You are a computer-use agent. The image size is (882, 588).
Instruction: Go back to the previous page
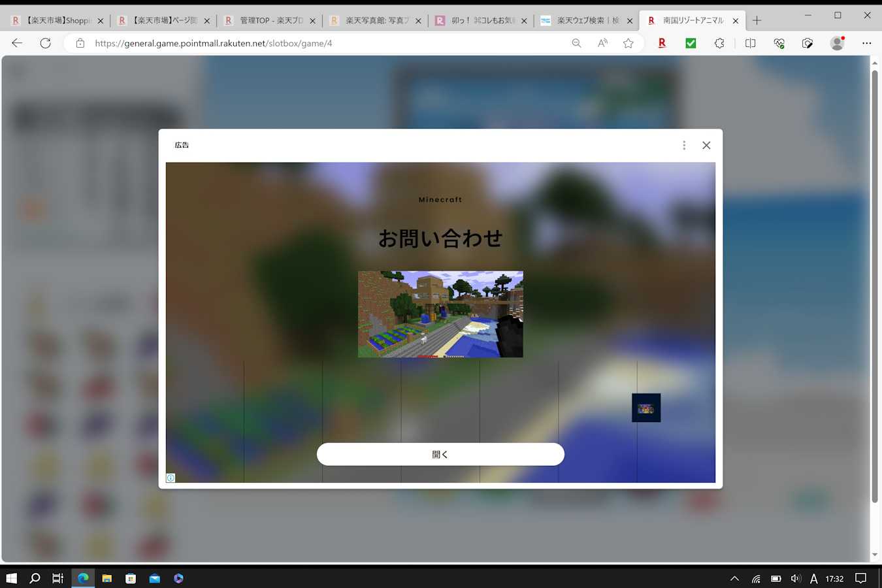point(17,43)
